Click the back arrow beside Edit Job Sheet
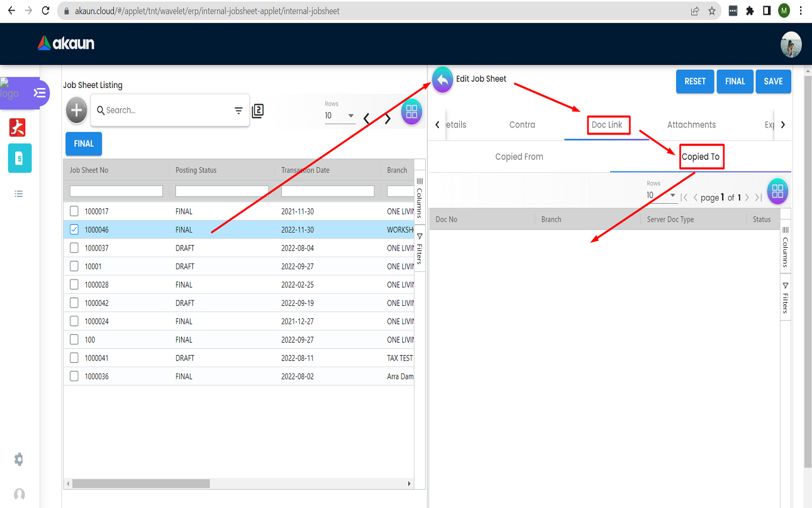Image resolution: width=812 pixels, height=508 pixels. [443, 81]
